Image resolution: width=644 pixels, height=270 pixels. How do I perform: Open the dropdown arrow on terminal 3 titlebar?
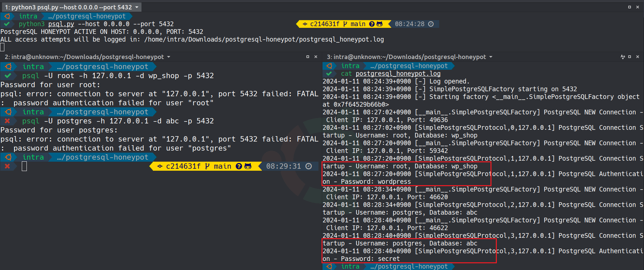491,57
